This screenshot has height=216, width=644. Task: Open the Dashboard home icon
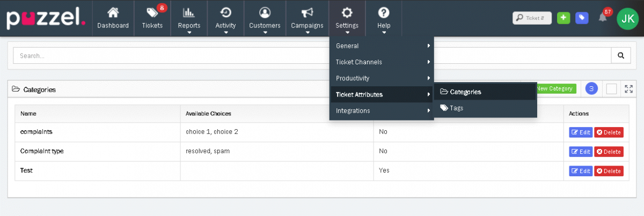tap(113, 18)
